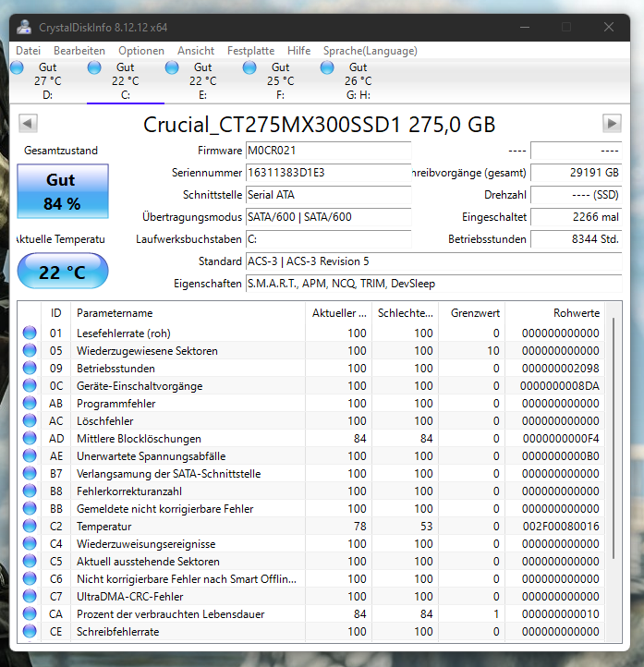Image resolution: width=644 pixels, height=667 pixels.
Task: Click the total writes value 29191 GB
Action: 576,173
